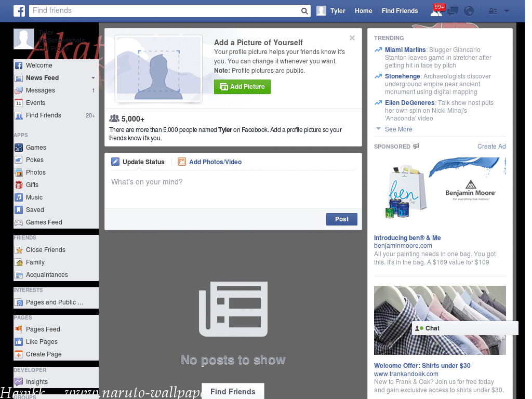Open Home in the top navigation

[x=363, y=11]
